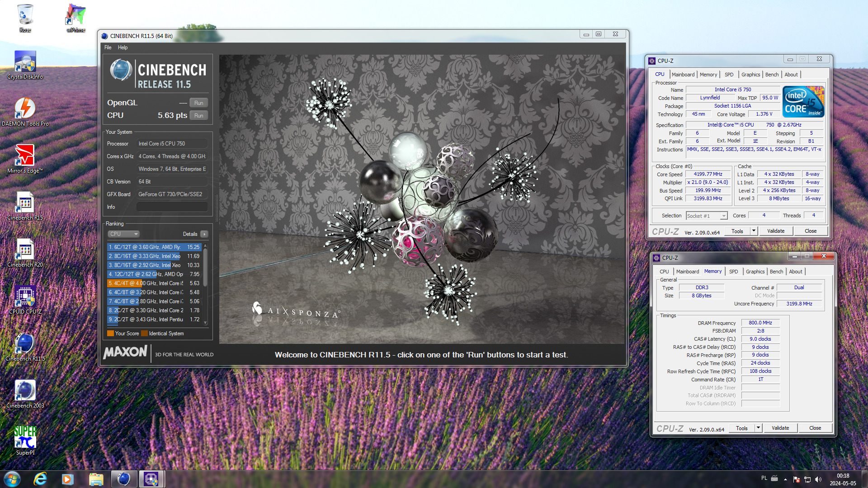Viewport: 868px width, 488px height.
Task: Select ranking row 12C/12T AMD Opteron 7.95
Action: click(x=154, y=274)
